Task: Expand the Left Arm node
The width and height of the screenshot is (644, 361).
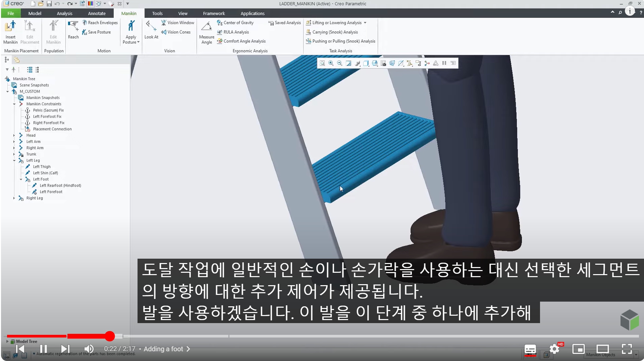Action: tap(14, 142)
